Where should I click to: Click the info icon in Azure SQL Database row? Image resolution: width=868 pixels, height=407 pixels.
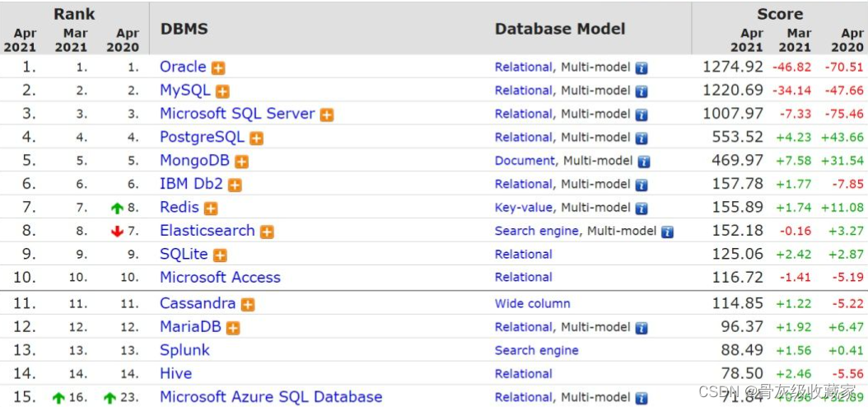coord(642,398)
